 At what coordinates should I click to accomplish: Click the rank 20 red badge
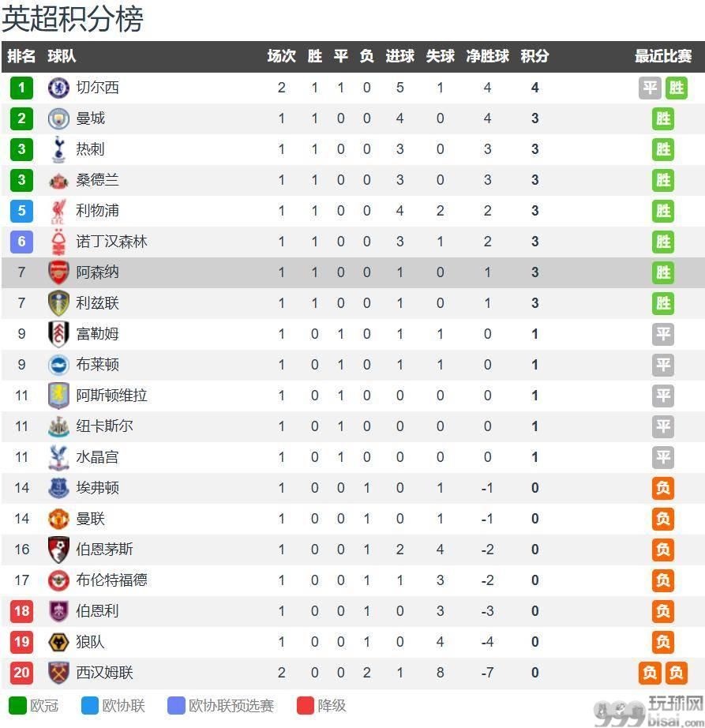(x=22, y=673)
